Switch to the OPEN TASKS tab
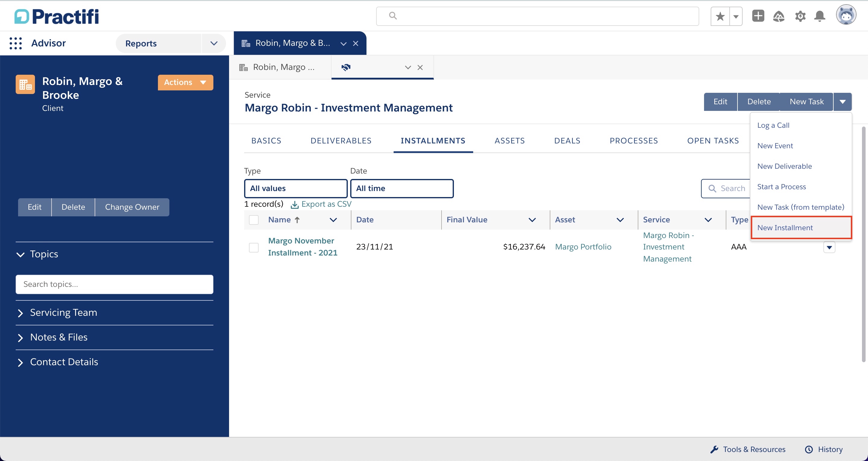 pyautogui.click(x=713, y=140)
